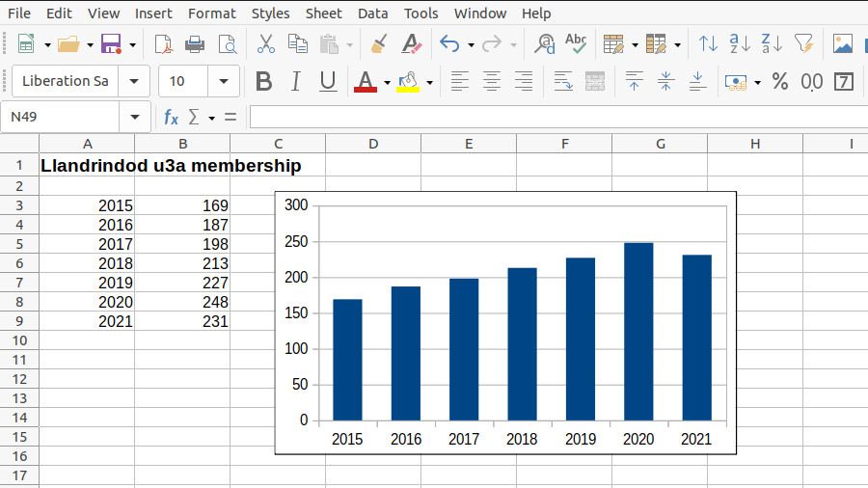Click the AutoFilter funnel icon
This screenshot has height=488, width=868.
(802, 44)
